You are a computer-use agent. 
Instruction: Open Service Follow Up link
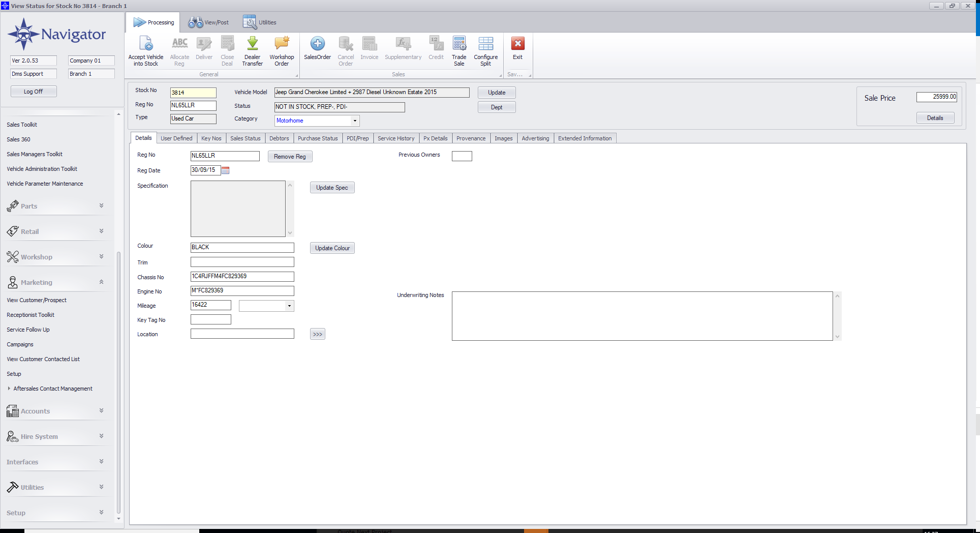point(28,330)
